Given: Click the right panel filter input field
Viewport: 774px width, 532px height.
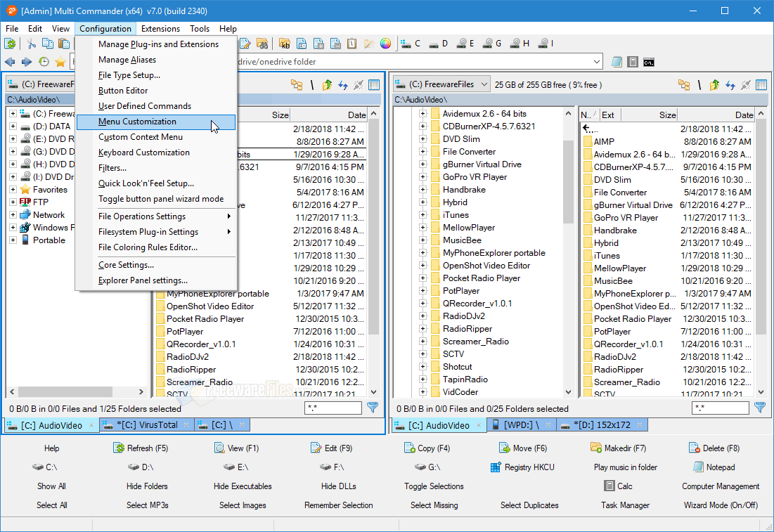Looking at the screenshot, I should [x=720, y=408].
